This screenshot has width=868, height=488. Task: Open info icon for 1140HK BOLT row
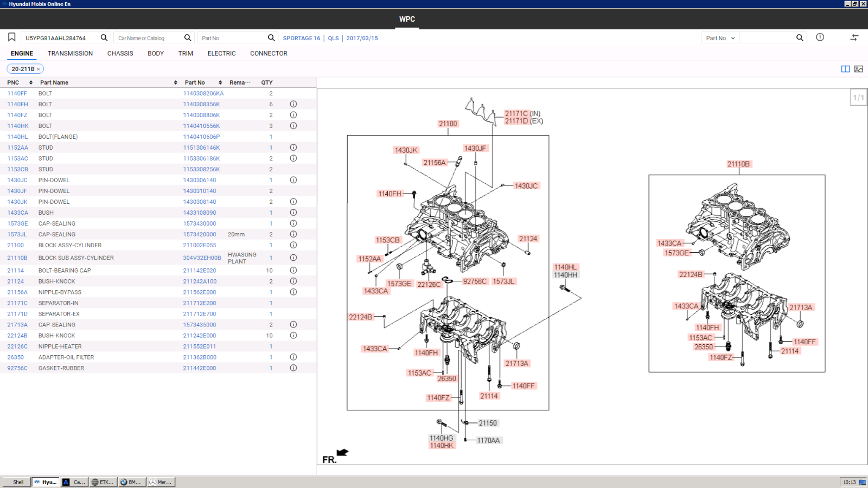[293, 126]
